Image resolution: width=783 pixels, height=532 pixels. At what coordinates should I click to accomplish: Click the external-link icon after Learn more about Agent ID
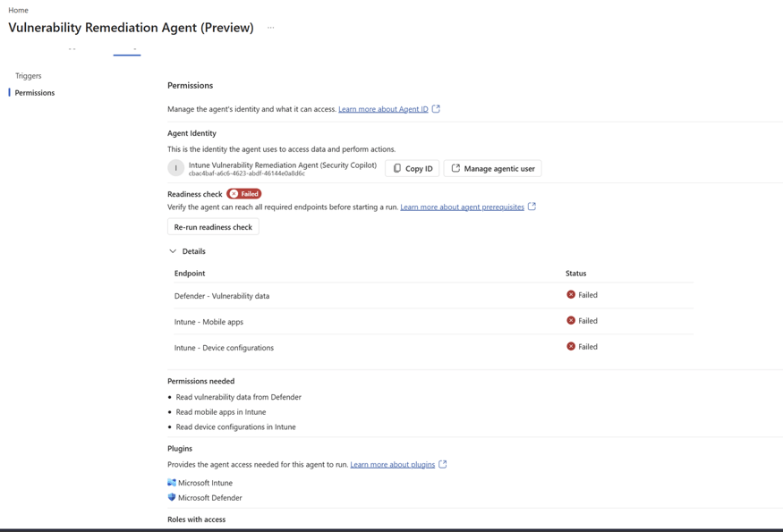[x=436, y=109]
